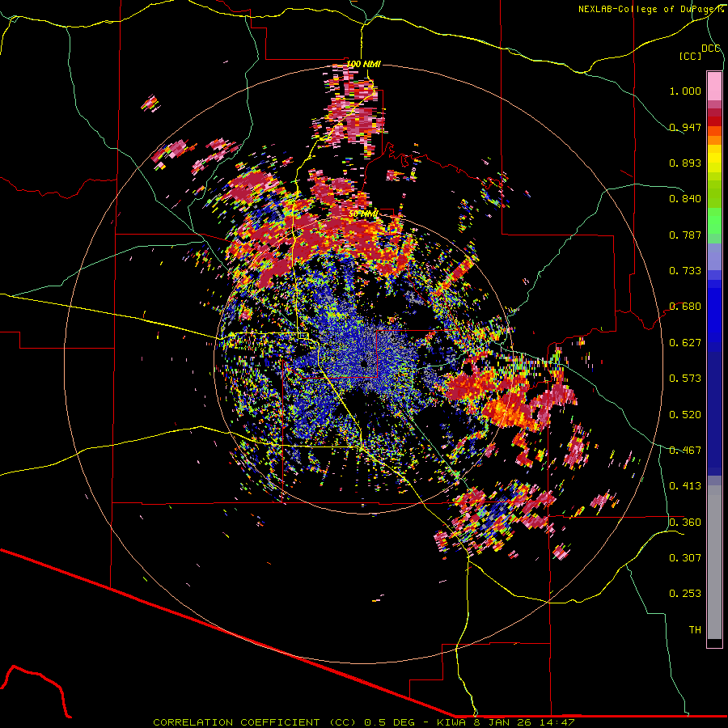Click the 100 NMI range ring label
This screenshot has height=728, width=728.
pos(363,64)
